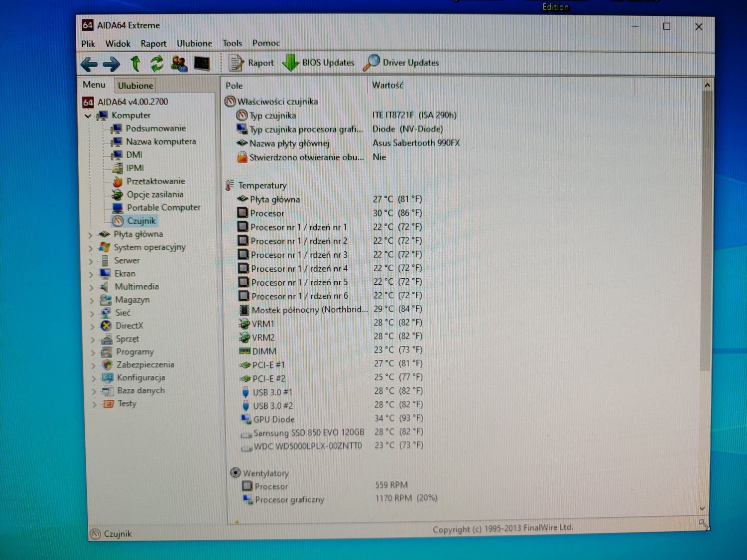Open the Pomoc menu
747x560 pixels.
(266, 43)
